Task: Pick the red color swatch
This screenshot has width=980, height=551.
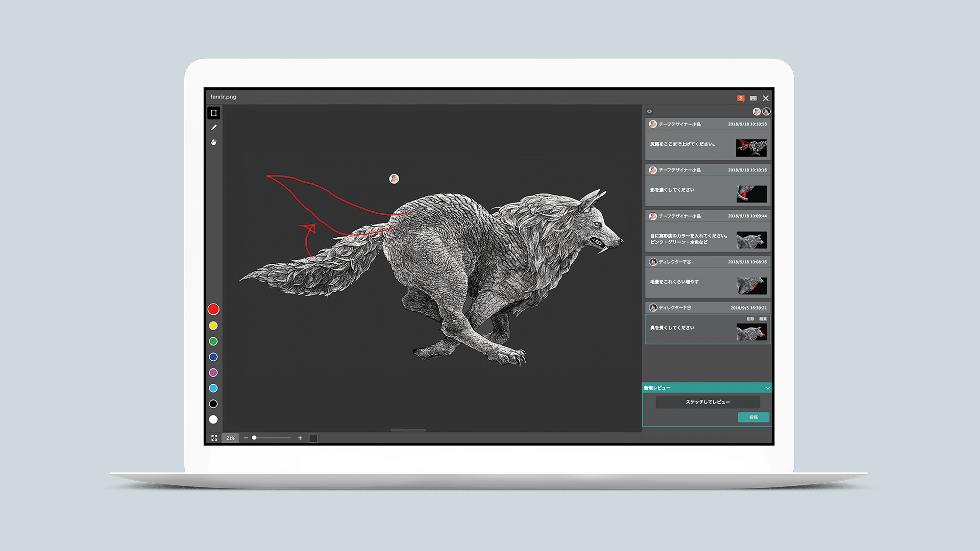Action: [x=213, y=309]
